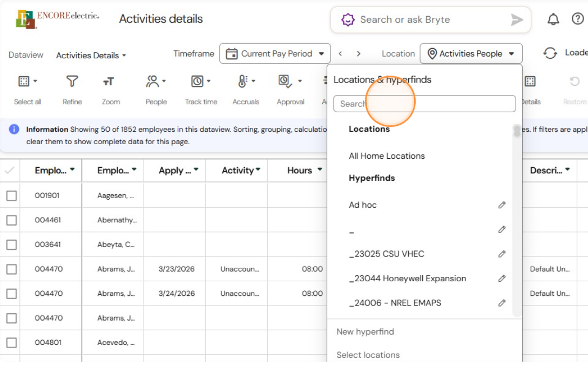Open the first Emplo... column menu
588x373 pixels.
click(72, 169)
